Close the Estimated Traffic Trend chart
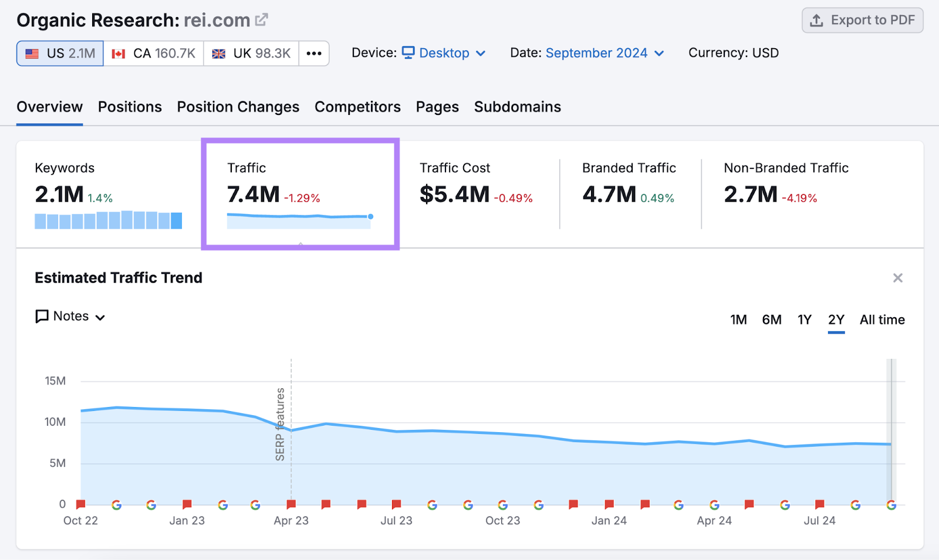Viewport: 939px width, 560px height. 897,277
